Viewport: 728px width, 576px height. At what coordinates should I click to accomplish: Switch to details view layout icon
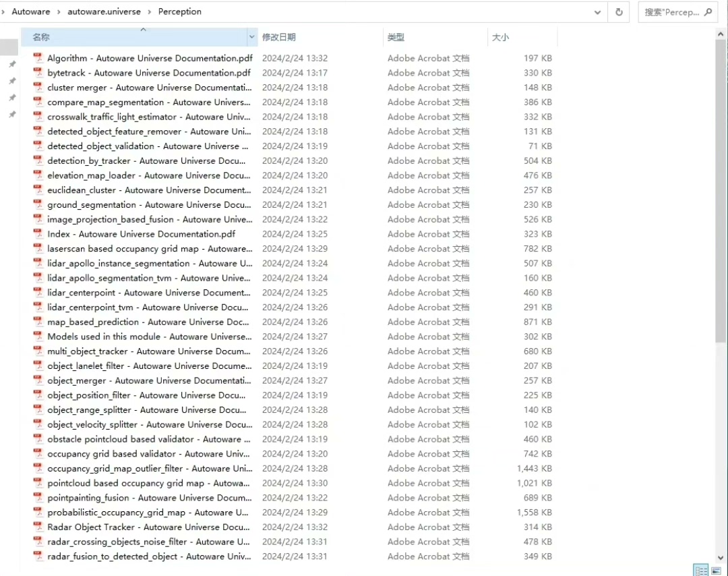700,570
